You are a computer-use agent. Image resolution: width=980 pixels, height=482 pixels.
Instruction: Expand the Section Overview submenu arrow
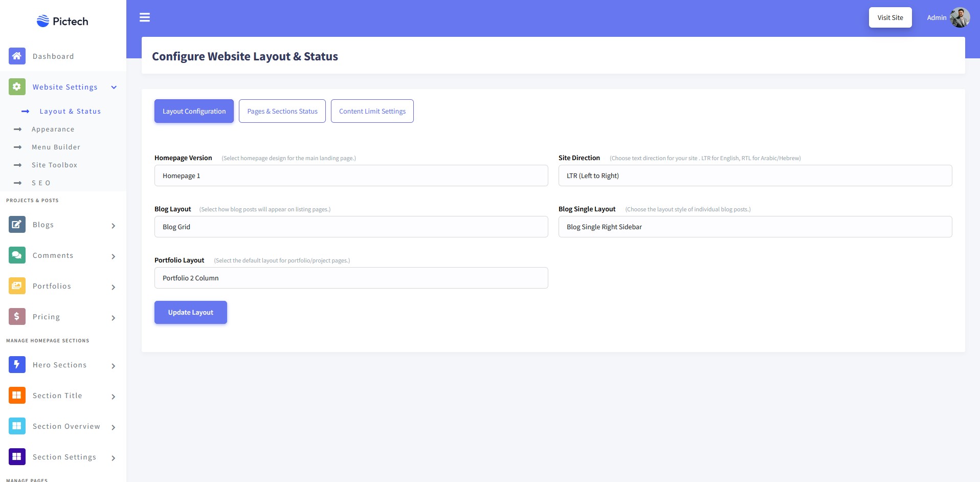click(114, 427)
